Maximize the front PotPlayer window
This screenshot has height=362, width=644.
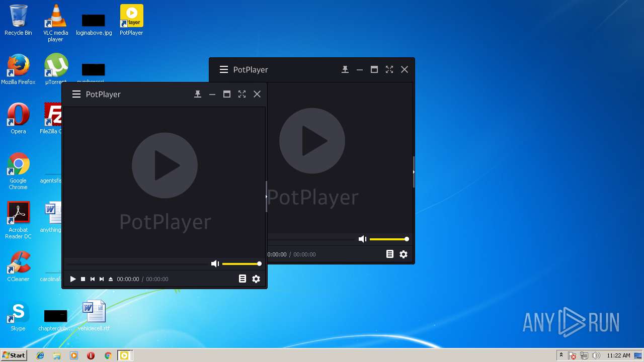coord(227,94)
